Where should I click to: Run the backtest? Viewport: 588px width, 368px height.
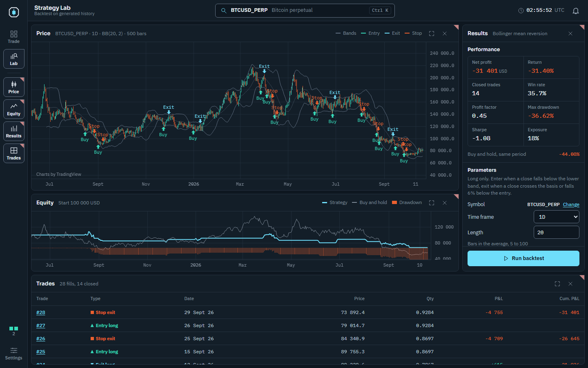click(523, 258)
